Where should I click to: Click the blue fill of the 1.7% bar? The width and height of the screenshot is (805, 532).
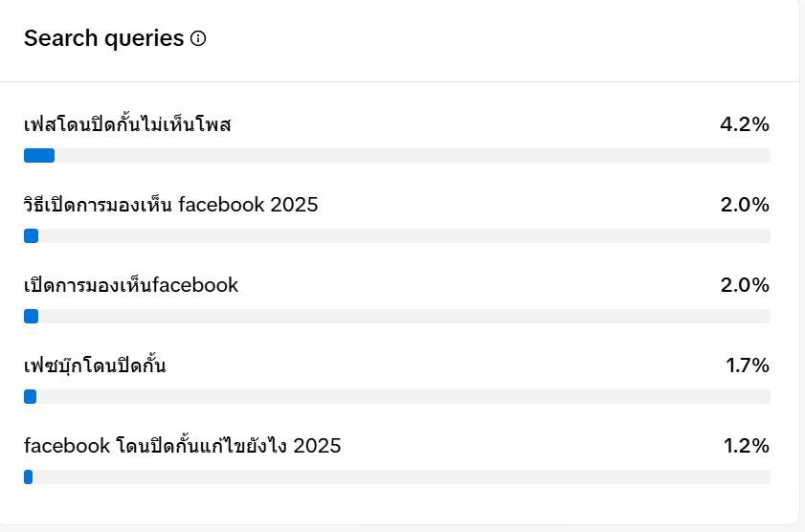[x=30, y=397]
